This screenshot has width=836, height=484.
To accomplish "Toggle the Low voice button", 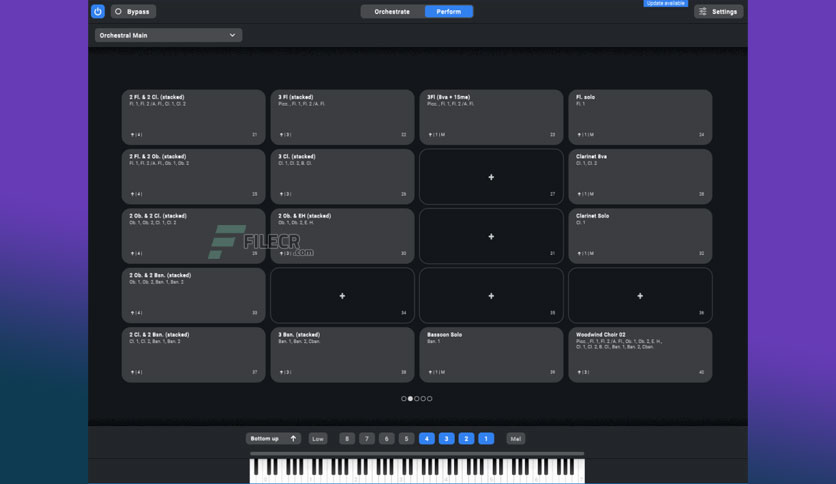I will [318, 439].
